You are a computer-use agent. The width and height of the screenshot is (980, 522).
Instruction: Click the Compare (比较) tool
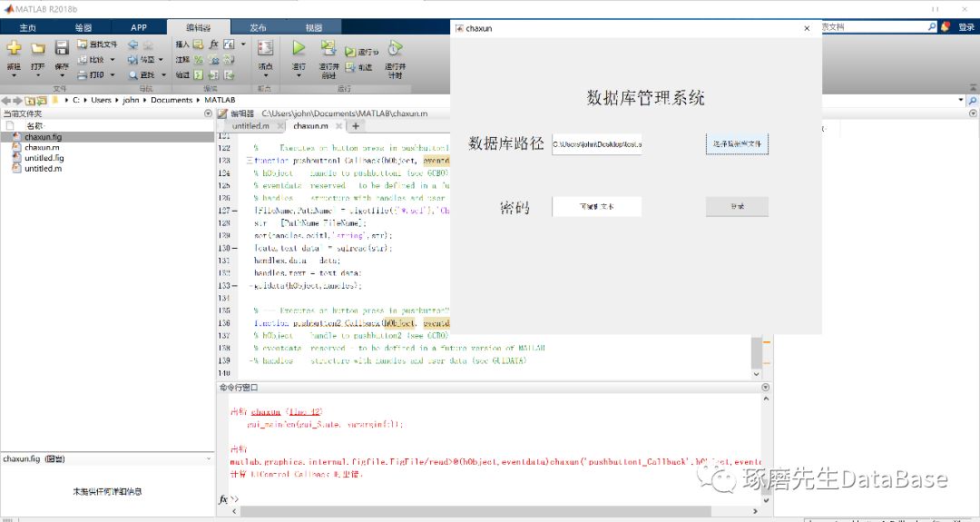click(92, 60)
